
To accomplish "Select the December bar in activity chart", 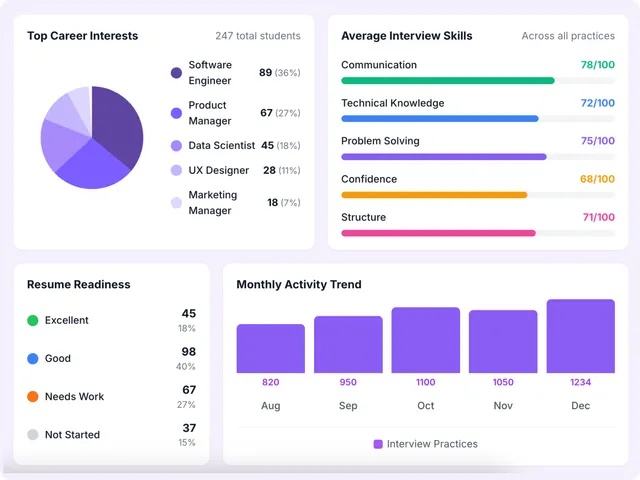I will coord(580,336).
